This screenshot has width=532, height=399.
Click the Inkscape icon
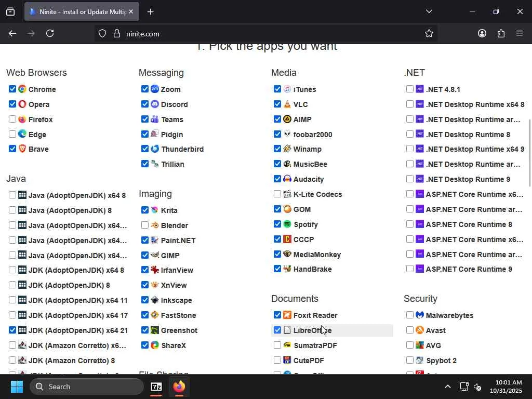(x=155, y=300)
